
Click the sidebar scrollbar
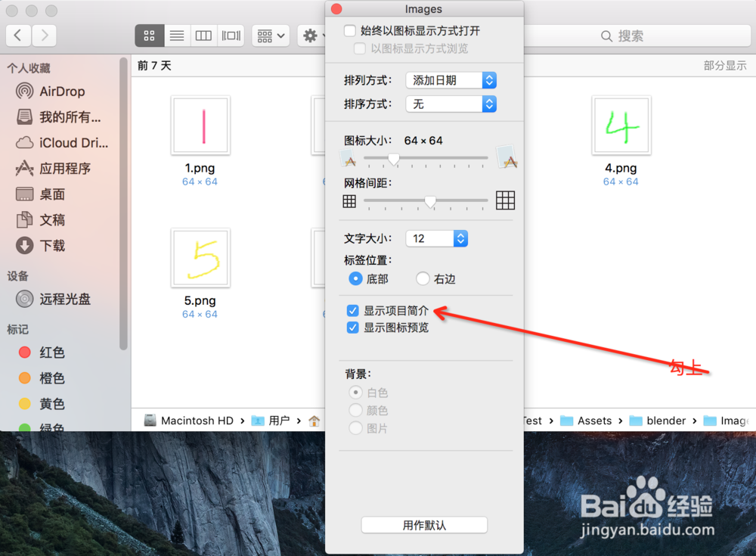[x=123, y=203]
